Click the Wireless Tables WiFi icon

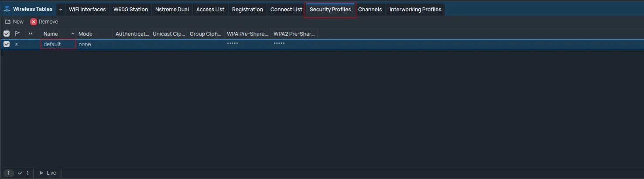(x=7, y=9)
